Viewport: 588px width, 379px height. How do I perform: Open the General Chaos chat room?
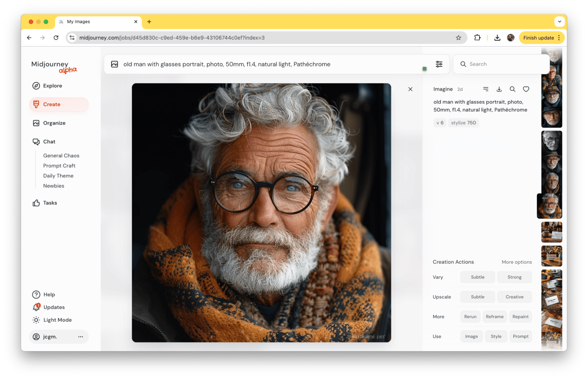pos(61,155)
